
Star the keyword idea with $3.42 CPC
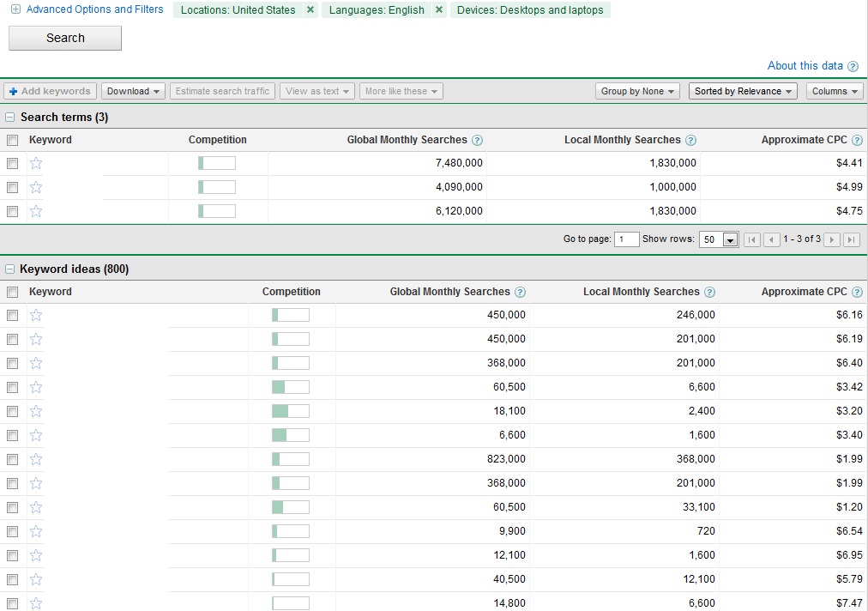point(36,387)
